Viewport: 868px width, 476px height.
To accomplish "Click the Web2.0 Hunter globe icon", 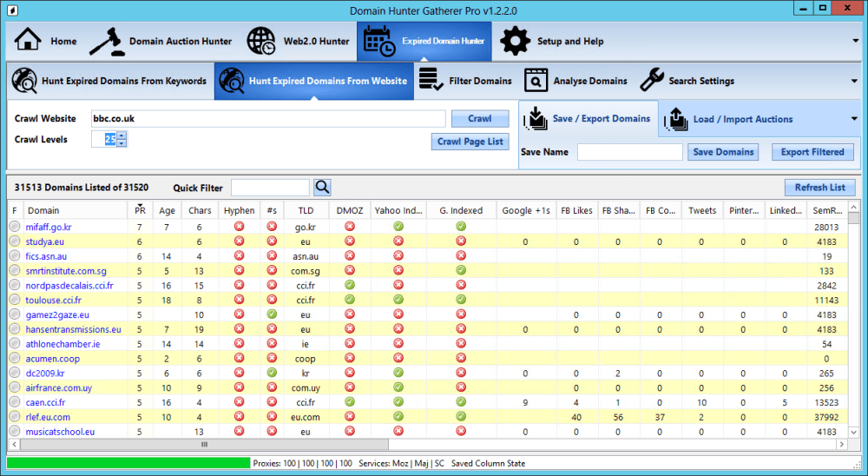I will pyautogui.click(x=261, y=41).
